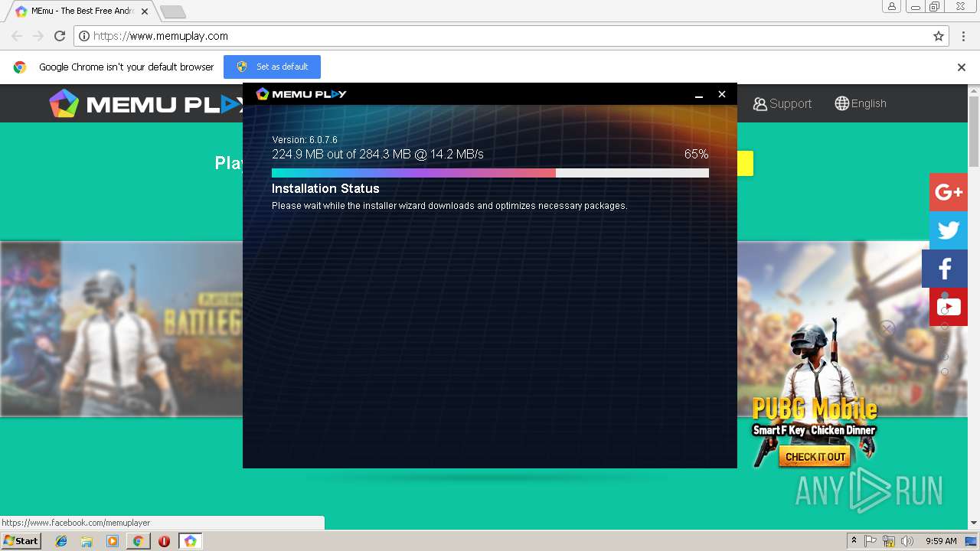Open the Windows Start menu
Viewport: 980px width, 551px height.
coord(21,541)
